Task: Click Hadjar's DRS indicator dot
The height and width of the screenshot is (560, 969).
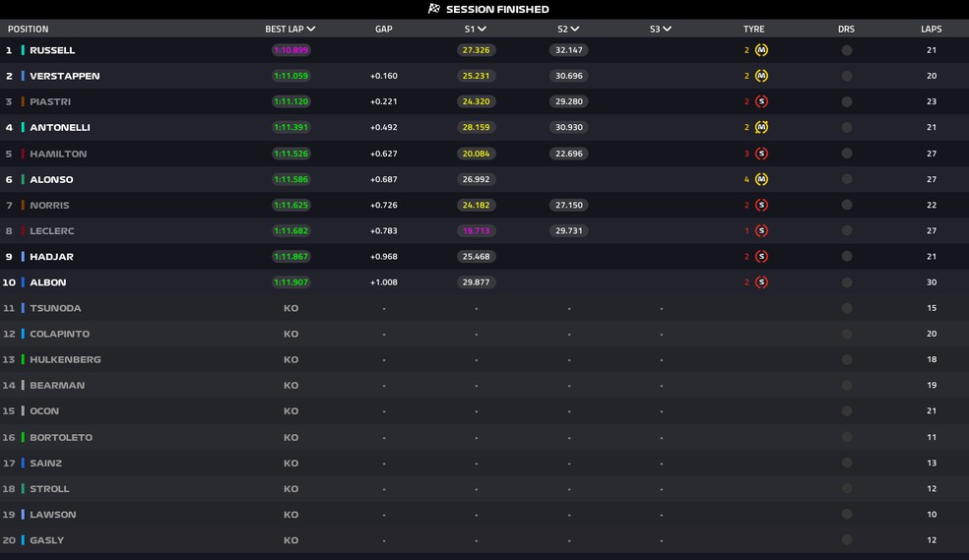Action: 847,256
